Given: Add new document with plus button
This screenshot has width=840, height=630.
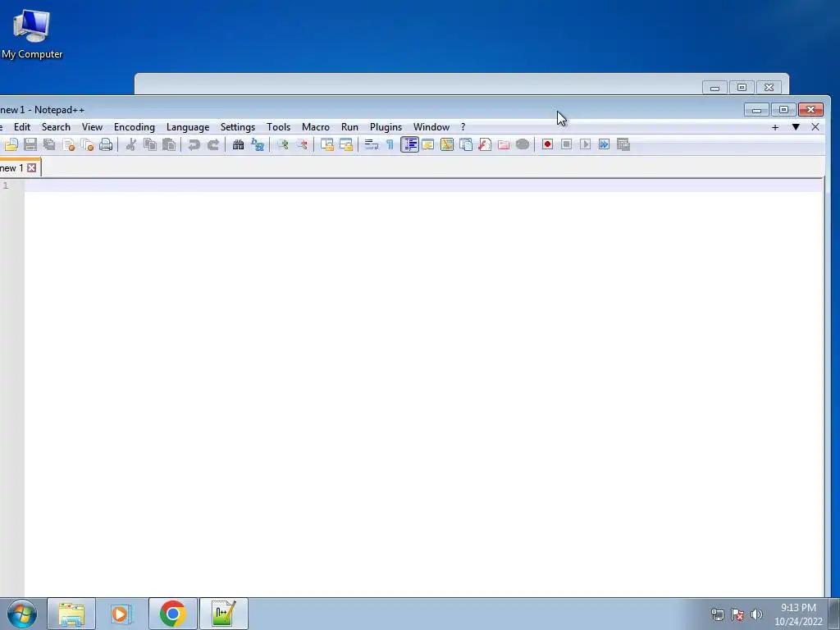Looking at the screenshot, I should 774,127.
